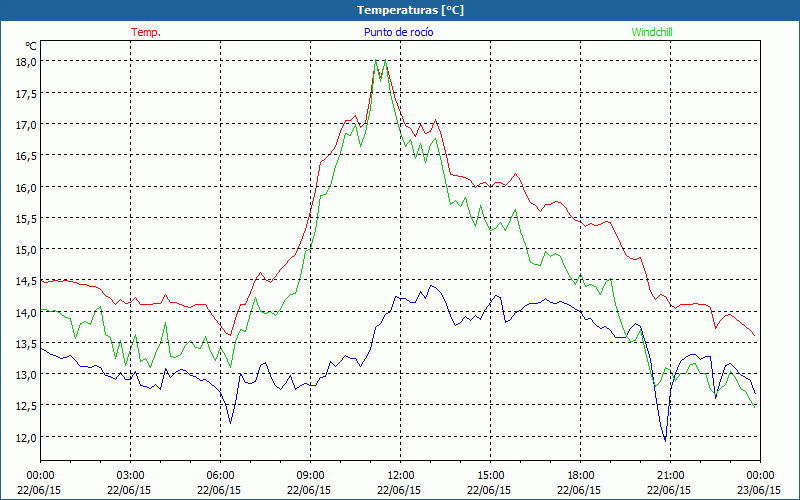
Task: Click the blue dew point minimum near 21:00
Action: click(665, 440)
